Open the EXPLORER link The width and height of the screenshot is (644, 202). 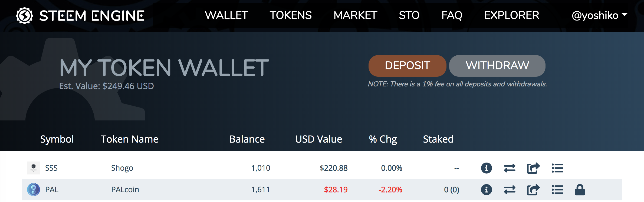512,15
